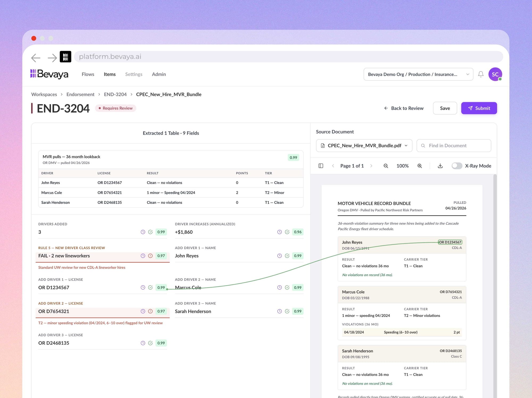Click the 100% zoom level
532x398 pixels.
click(402, 166)
